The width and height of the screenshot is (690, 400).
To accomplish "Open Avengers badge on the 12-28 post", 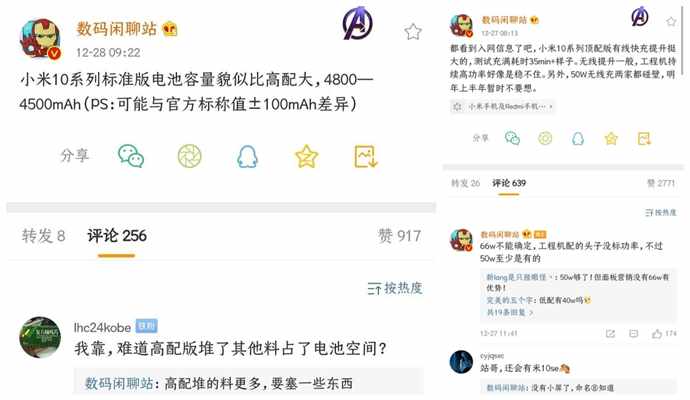I will point(357,23).
